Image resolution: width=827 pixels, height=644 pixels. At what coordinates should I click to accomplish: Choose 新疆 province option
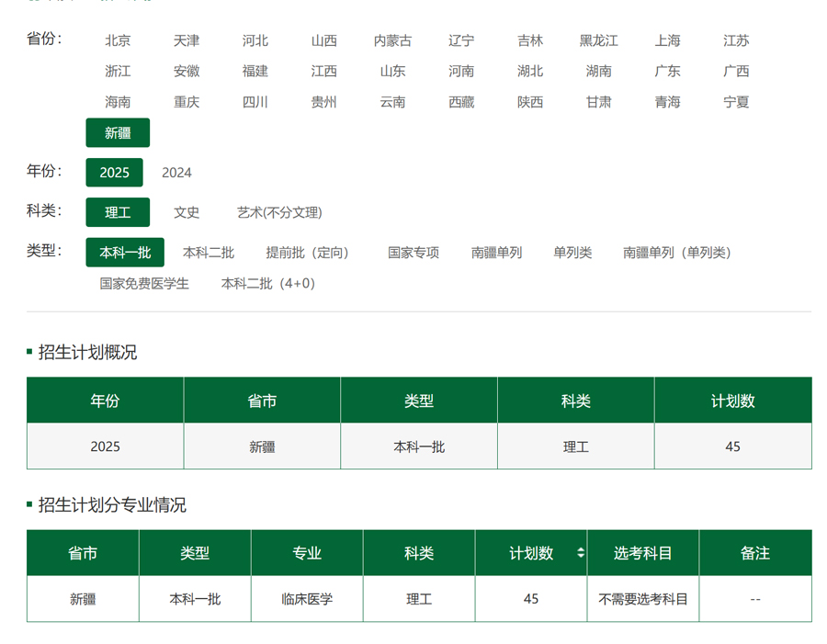tap(118, 133)
